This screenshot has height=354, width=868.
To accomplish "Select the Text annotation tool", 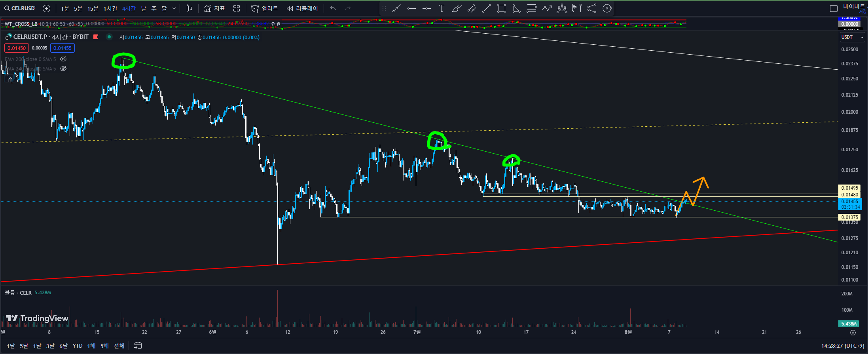I will (x=442, y=8).
